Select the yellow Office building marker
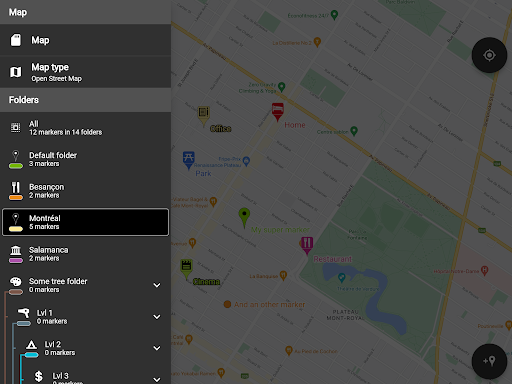512x384 pixels. pyautogui.click(x=203, y=116)
